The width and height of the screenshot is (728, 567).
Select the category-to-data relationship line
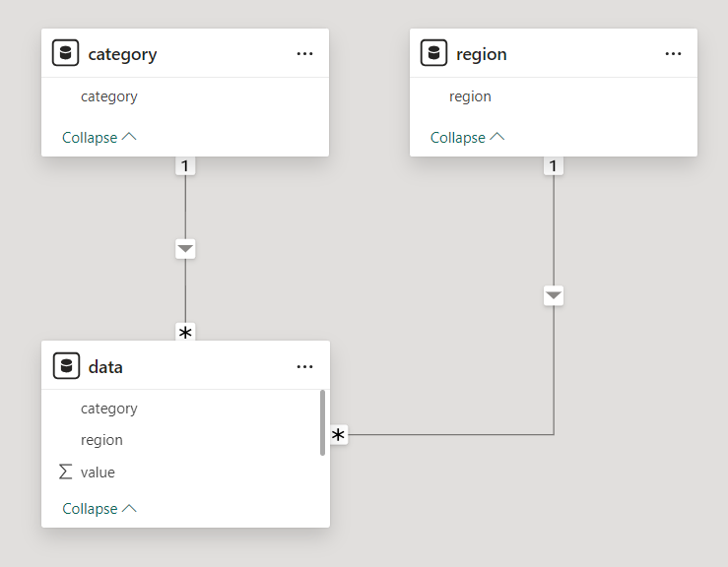tap(185, 208)
